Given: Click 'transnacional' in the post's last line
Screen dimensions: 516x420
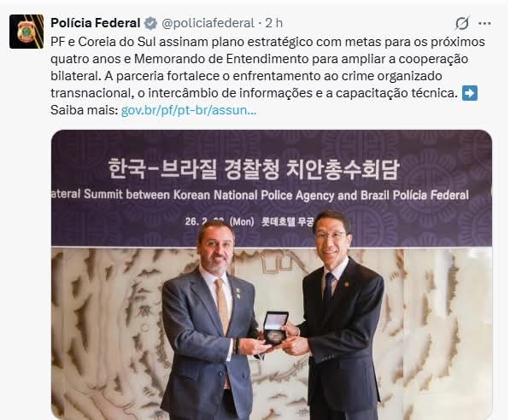Looking at the screenshot, I should pos(91,93).
